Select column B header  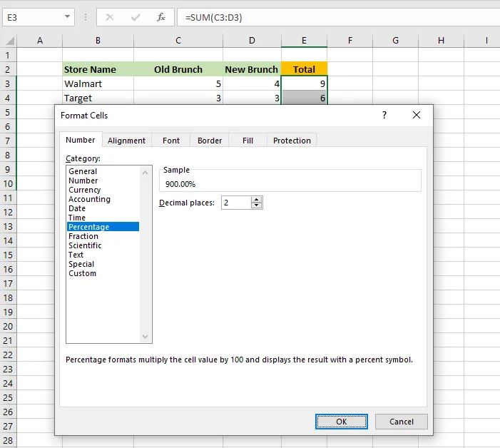click(98, 41)
